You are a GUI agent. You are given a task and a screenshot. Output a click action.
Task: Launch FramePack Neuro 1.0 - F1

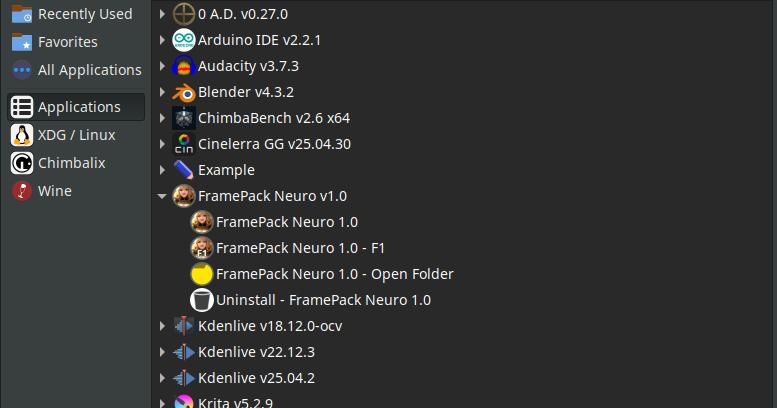300,248
